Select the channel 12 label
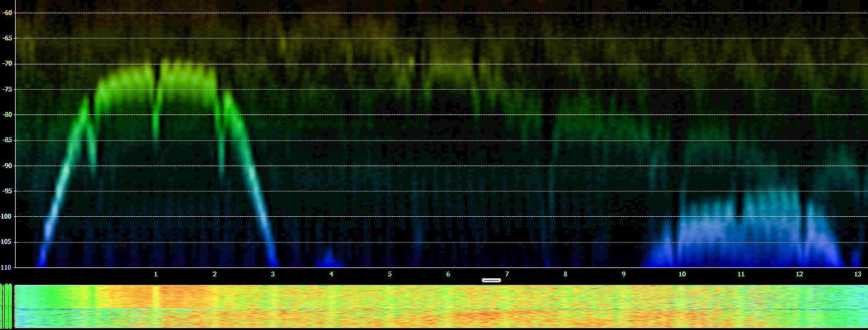This screenshot has width=868, height=330. point(799,274)
